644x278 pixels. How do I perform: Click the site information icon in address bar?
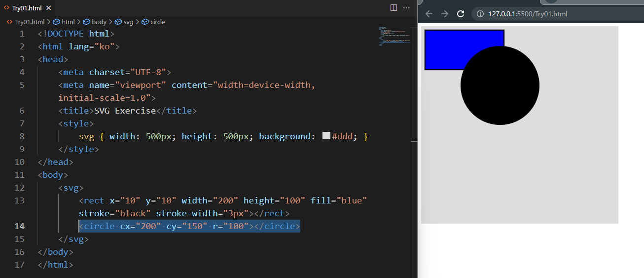(481, 14)
